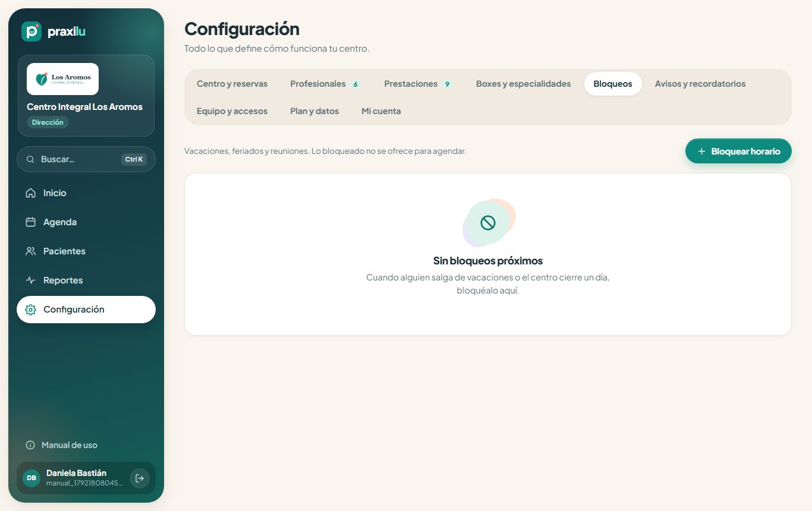Open Reportes via pulse icon

[30, 280]
